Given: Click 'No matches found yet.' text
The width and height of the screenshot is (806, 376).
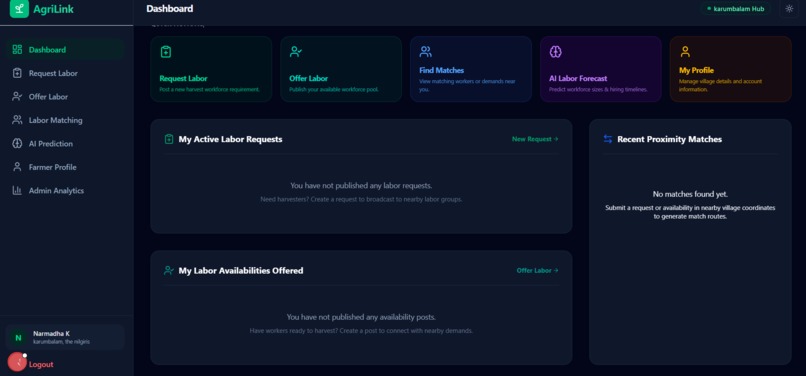Looking at the screenshot, I should click(x=690, y=194).
